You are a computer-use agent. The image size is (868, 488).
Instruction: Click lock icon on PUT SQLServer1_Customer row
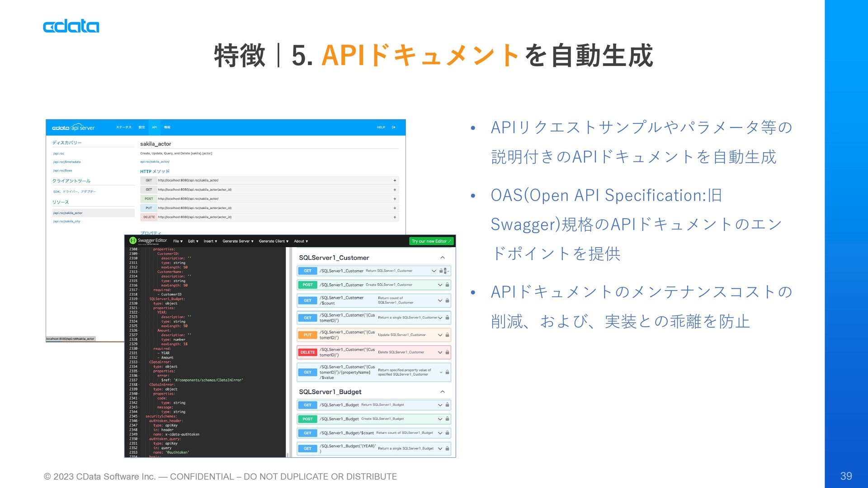(447, 335)
